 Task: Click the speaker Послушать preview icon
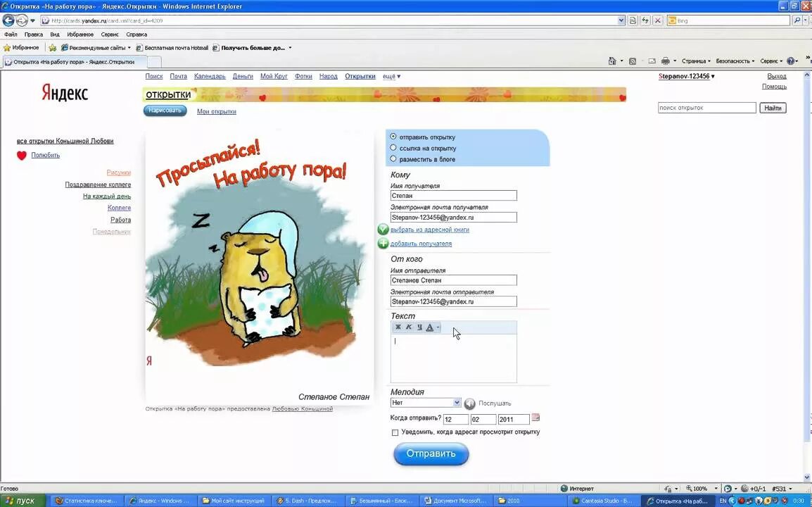tap(470, 403)
